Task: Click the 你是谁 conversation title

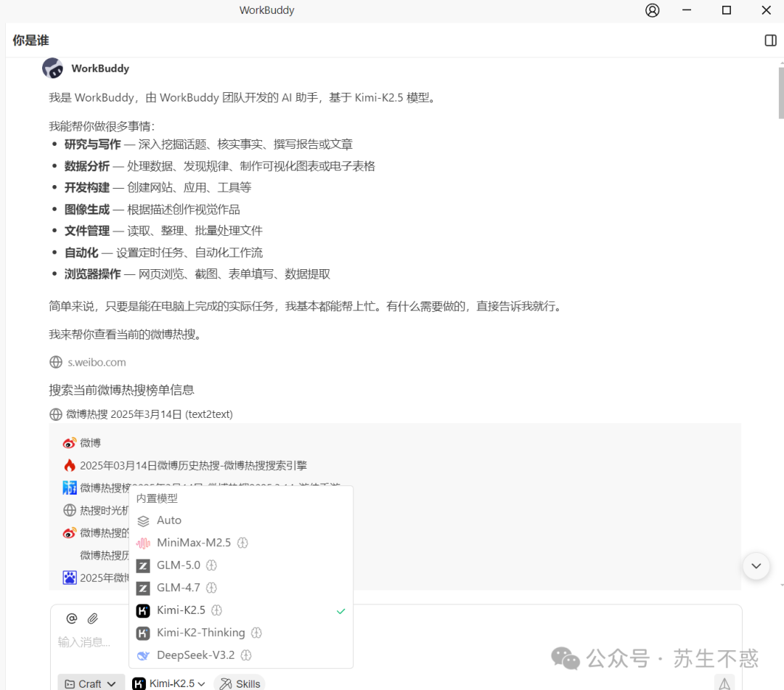Action: click(31, 41)
